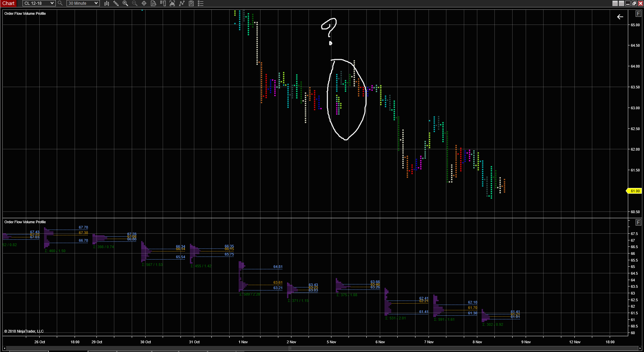Click the '63.50' price axis label
The image size is (644, 352).
point(635,87)
